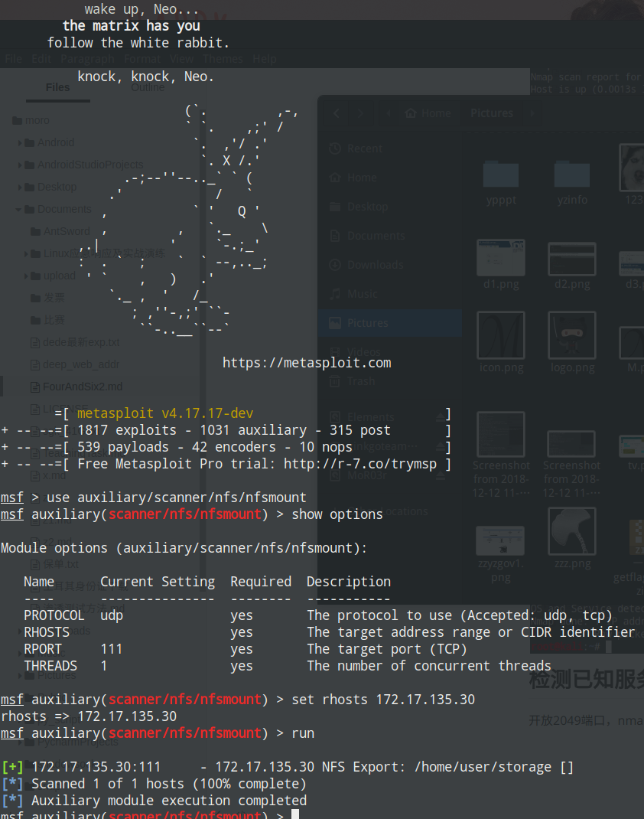Image resolution: width=644 pixels, height=819 pixels.
Task: Click the 'Current Setting' column header
Action: [158, 582]
